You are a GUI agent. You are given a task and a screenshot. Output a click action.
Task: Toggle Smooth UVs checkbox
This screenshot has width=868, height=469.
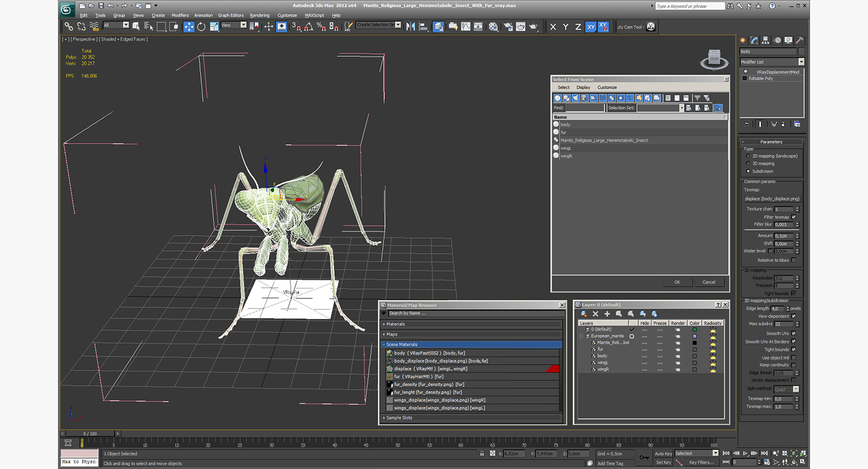[794, 334]
